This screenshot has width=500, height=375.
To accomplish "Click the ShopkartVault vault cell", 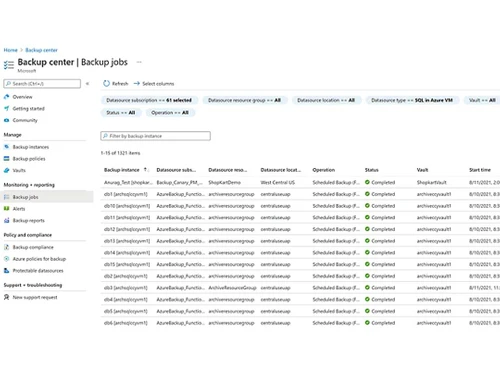I will pyautogui.click(x=431, y=182).
